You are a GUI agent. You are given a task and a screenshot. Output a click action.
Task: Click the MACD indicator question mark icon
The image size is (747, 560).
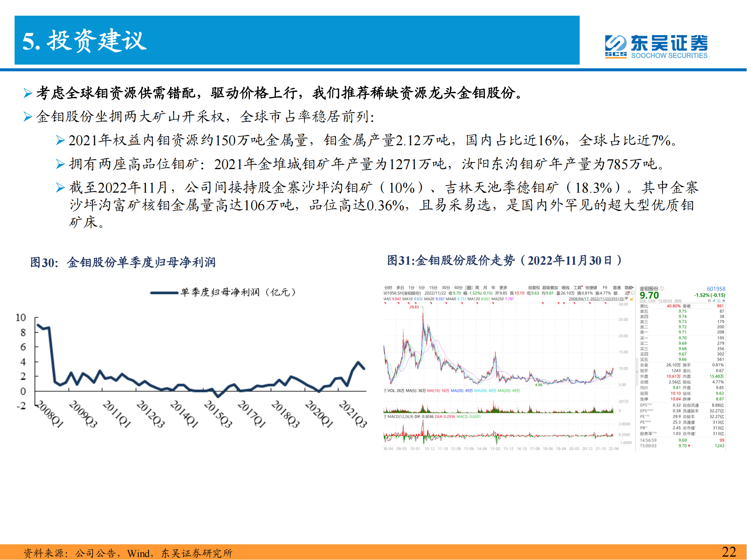[x=385, y=416]
